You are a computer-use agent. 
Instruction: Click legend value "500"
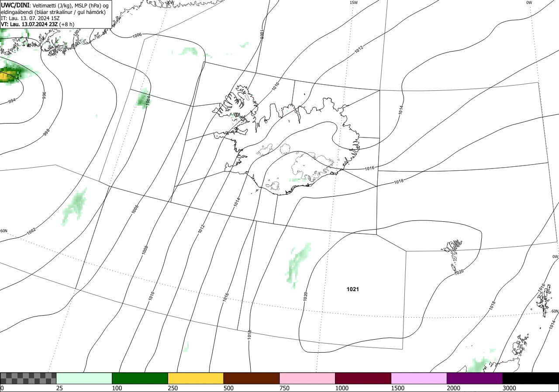pos(228,388)
